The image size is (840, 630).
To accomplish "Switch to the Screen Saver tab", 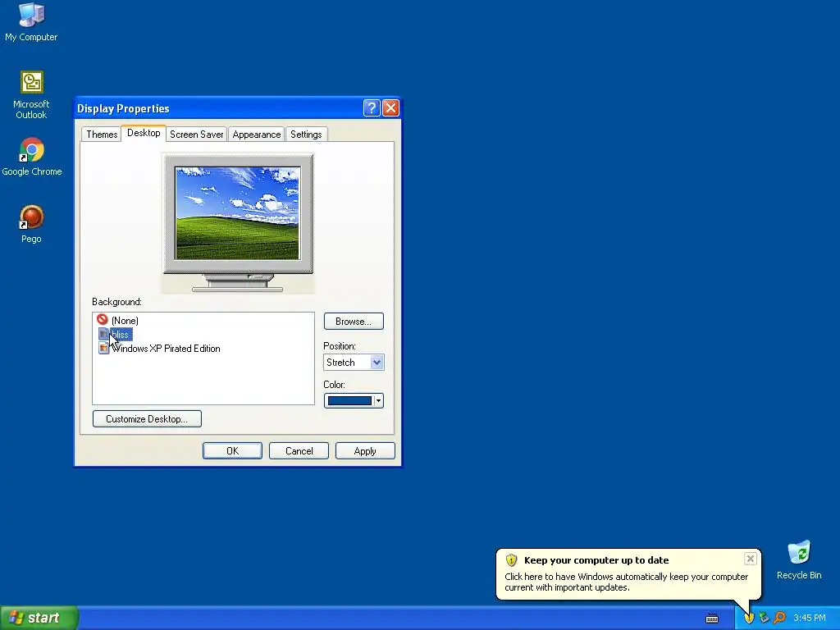I will click(x=197, y=135).
